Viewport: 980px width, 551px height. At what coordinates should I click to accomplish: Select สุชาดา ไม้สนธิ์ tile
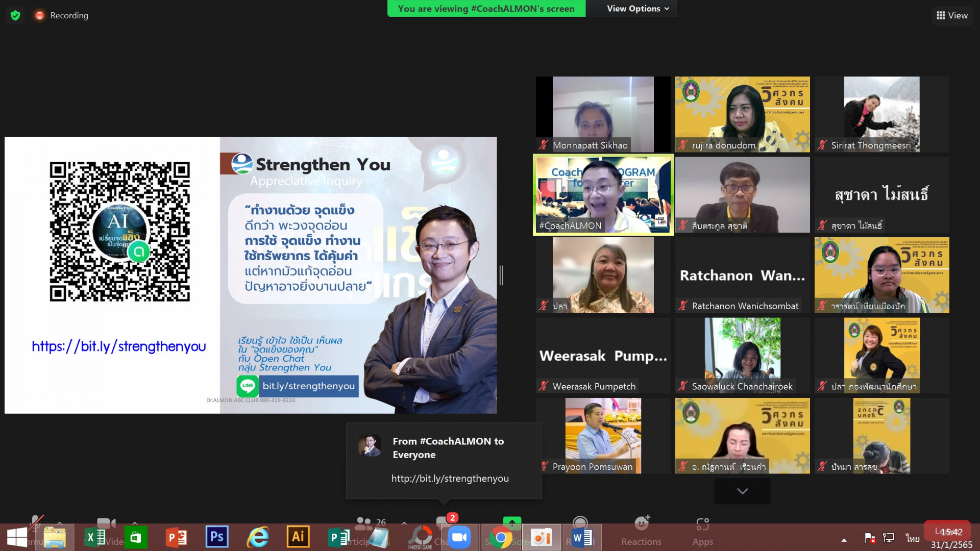point(881,195)
